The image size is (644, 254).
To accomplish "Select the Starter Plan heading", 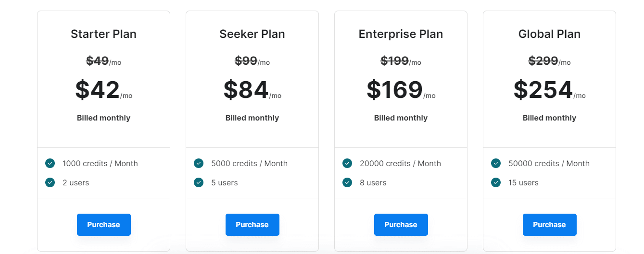I will click(103, 34).
